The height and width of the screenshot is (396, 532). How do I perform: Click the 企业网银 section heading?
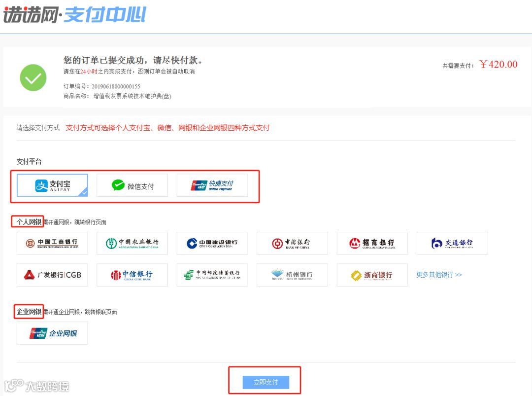(29, 312)
